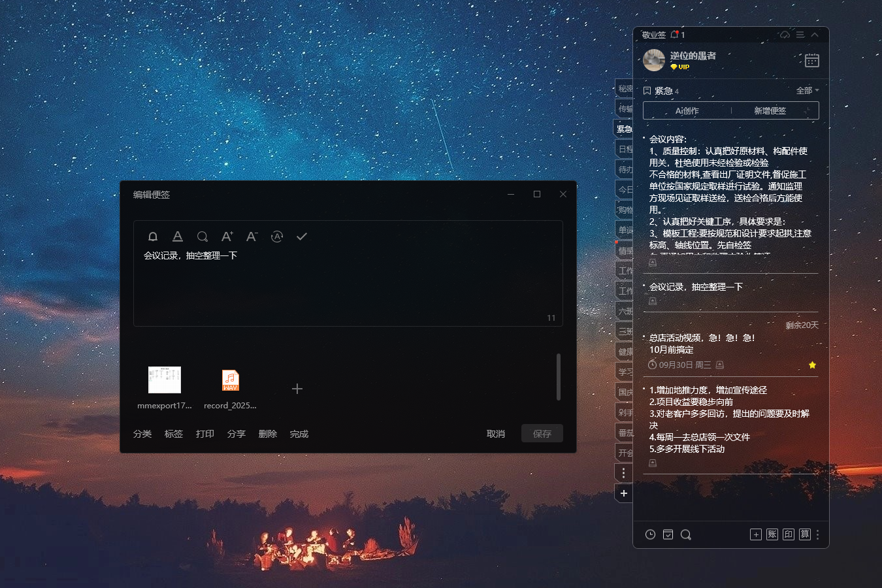The height and width of the screenshot is (588, 882).
Task: Select the 紧急 category tab
Action: click(624, 129)
